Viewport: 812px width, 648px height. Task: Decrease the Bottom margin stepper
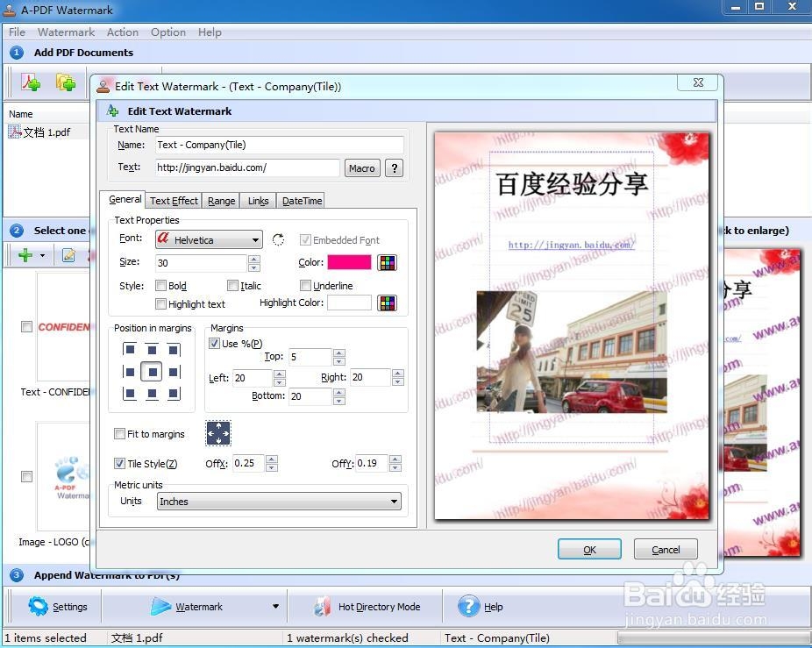pyautogui.click(x=339, y=401)
